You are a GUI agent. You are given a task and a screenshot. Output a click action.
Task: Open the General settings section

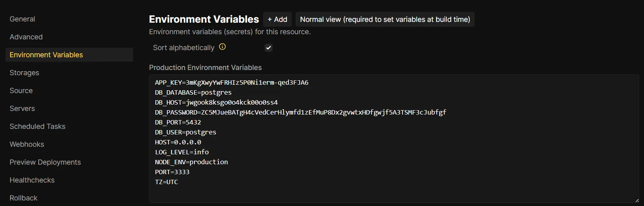point(22,19)
